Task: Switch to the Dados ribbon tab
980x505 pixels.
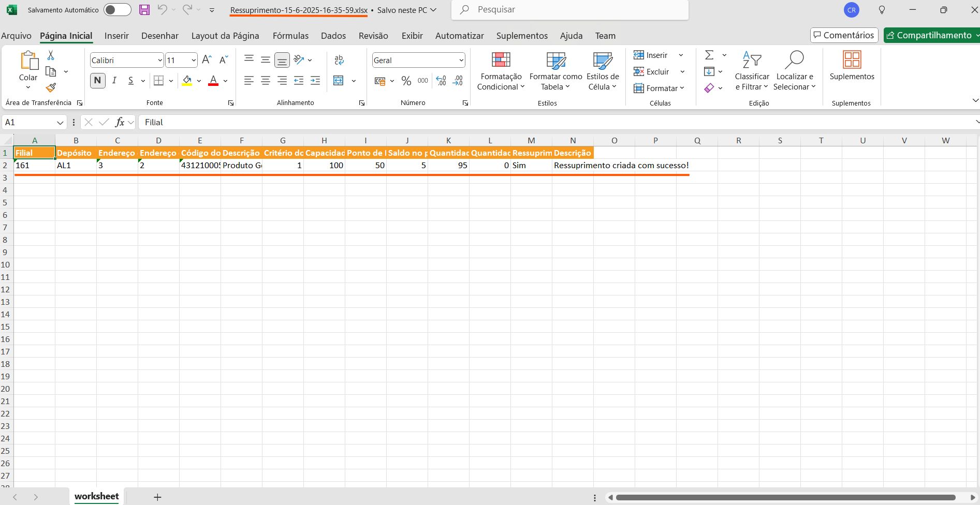Action: click(333, 36)
